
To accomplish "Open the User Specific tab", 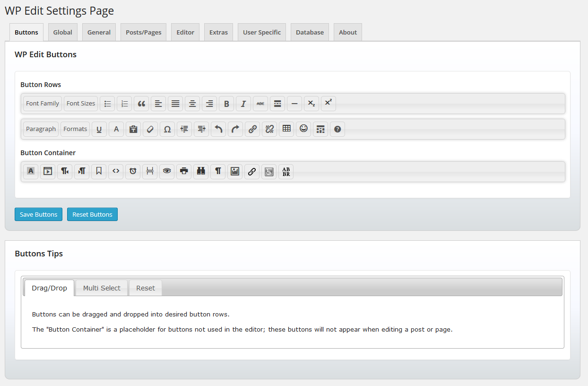I will 262,32.
